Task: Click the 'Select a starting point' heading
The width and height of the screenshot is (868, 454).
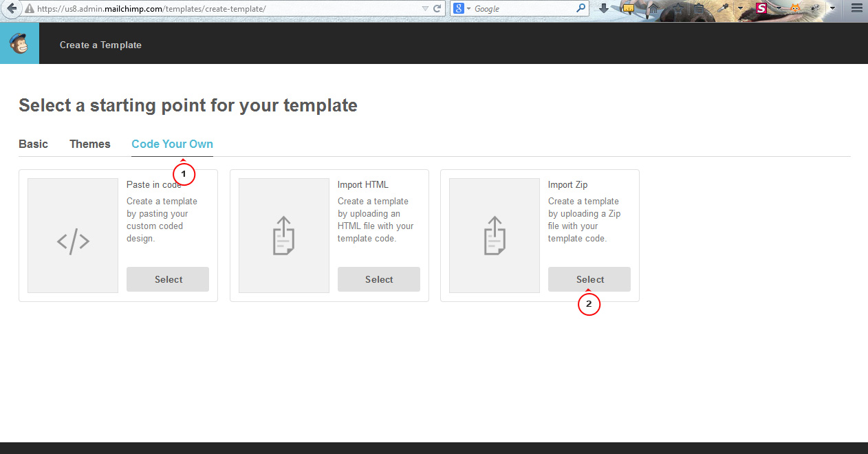Action: [188, 105]
